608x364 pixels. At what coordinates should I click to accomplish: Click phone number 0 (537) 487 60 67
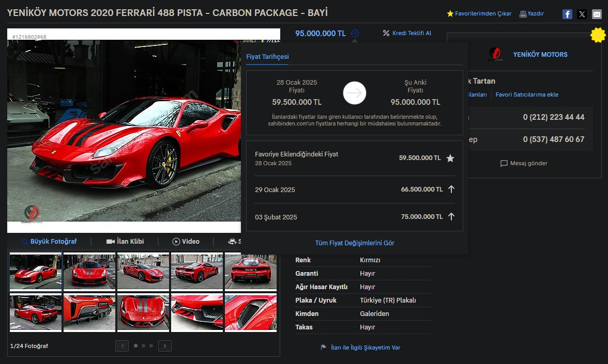(553, 139)
